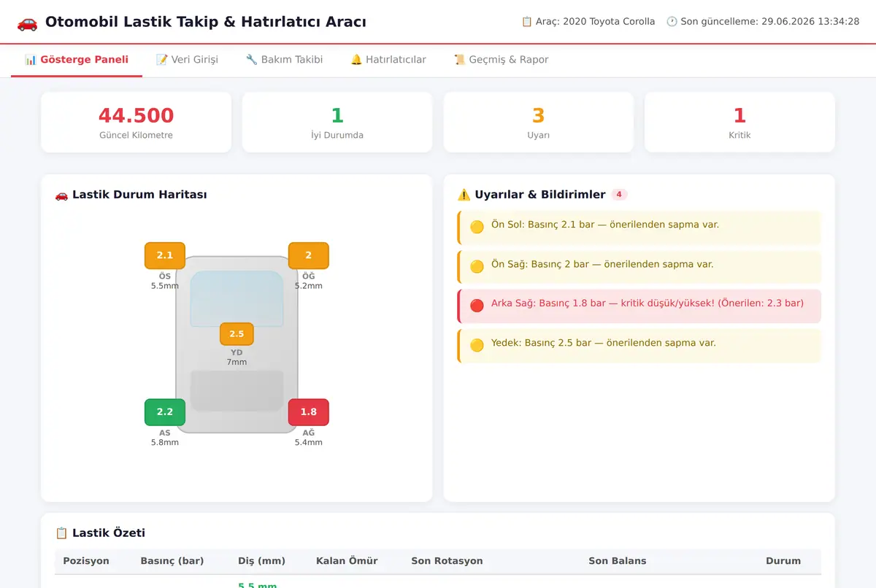The width and height of the screenshot is (876, 588).
Task: Click the alert count badge showing 4
Action: tap(619, 195)
